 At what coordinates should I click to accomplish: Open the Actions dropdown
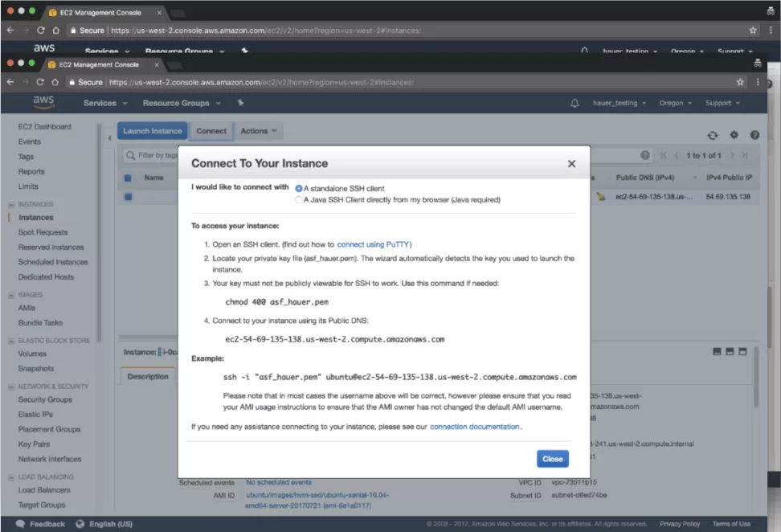pyautogui.click(x=259, y=131)
